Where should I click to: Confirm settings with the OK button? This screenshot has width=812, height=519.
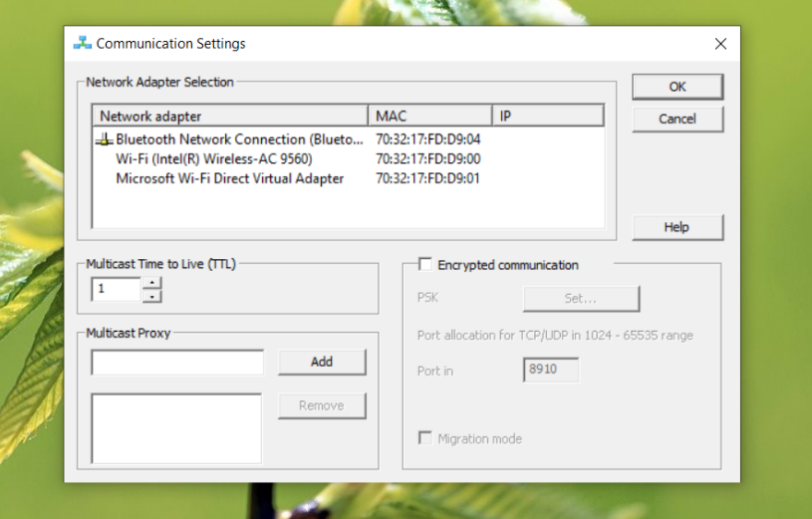point(677,87)
